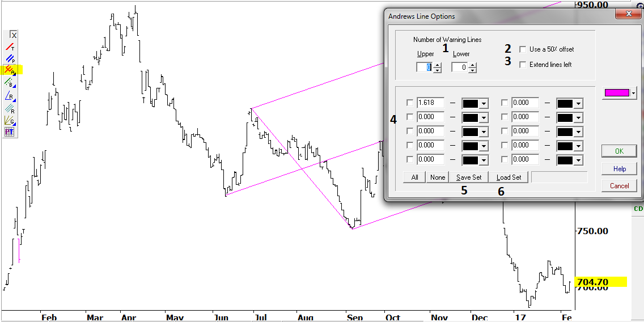Select the teal parallel-lines R tool
644x322 pixels.
(10, 108)
